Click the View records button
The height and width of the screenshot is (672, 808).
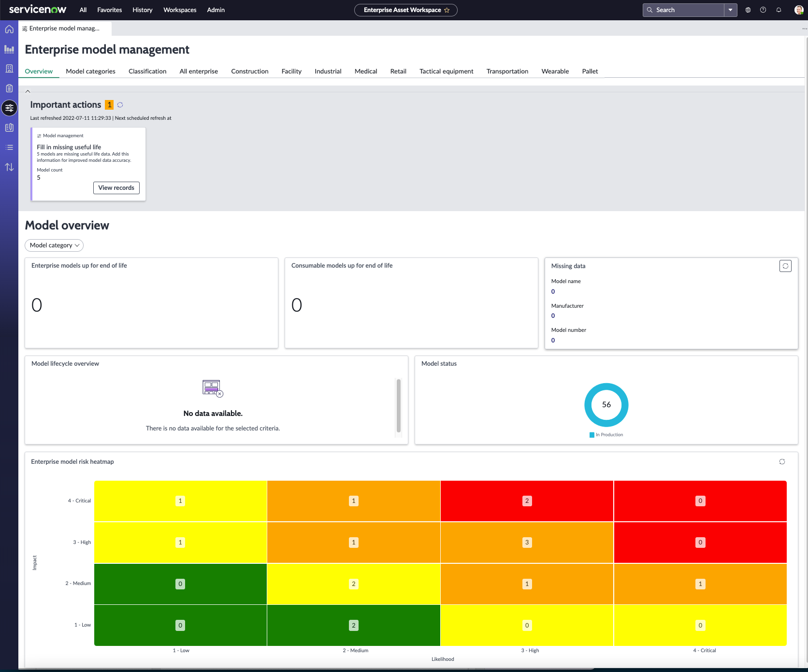(x=116, y=188)
